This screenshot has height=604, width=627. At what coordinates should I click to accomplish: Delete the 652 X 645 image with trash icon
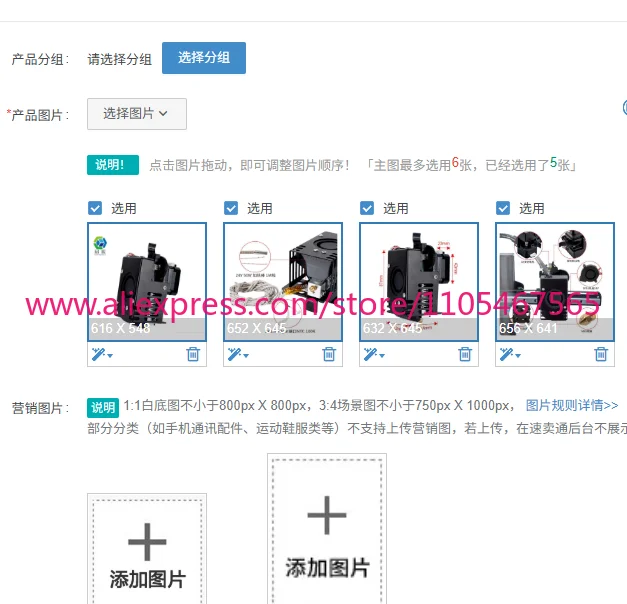click(x=329, y=354)
